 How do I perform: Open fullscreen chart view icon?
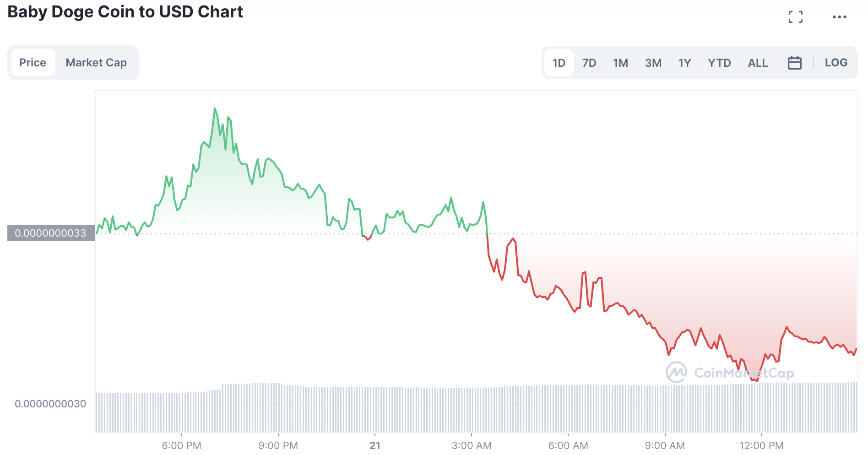click(x=796, y=17)
